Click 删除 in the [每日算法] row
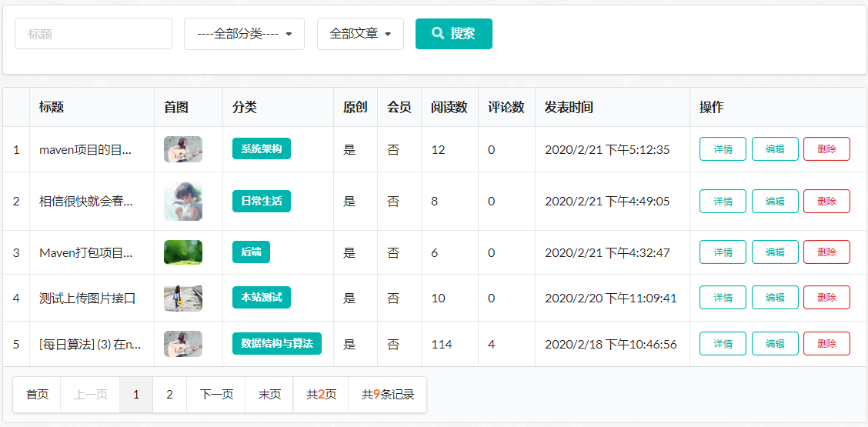The image size is (868, 427). coord(826,344)
